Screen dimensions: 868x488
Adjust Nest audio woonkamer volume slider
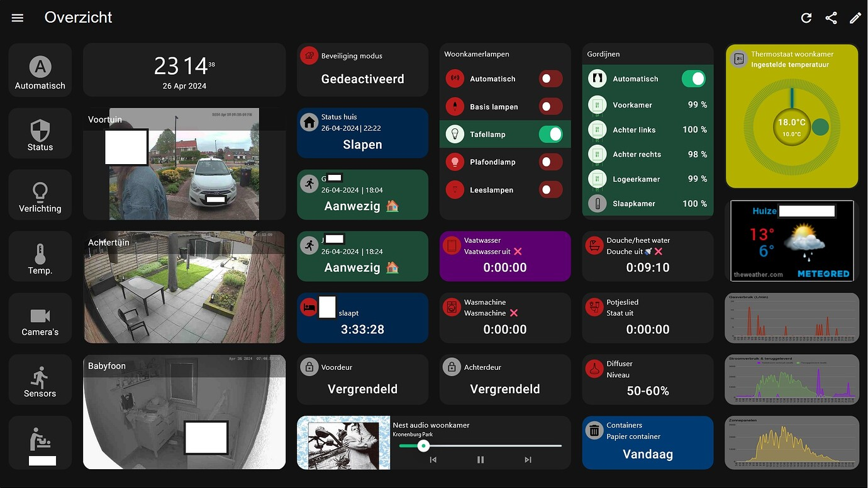click(481, 446)
